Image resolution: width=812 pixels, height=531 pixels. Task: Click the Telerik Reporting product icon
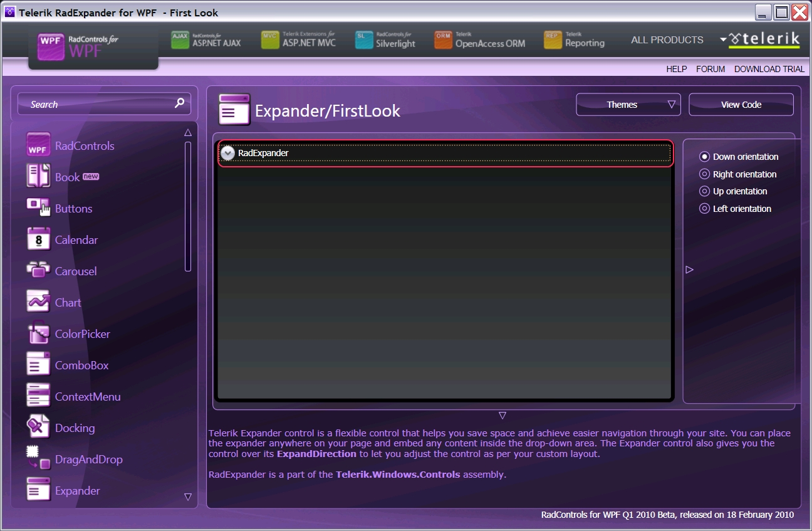coord(553,39)
